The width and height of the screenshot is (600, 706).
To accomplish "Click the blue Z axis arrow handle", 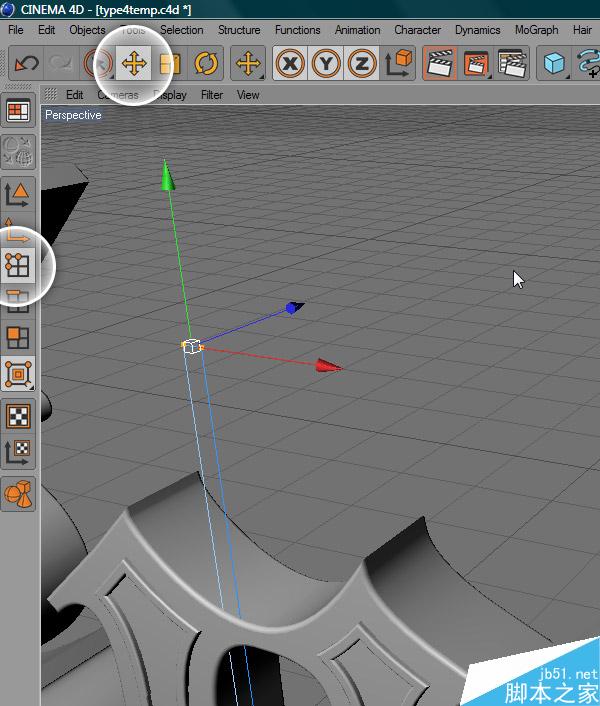I will [295, 307].
